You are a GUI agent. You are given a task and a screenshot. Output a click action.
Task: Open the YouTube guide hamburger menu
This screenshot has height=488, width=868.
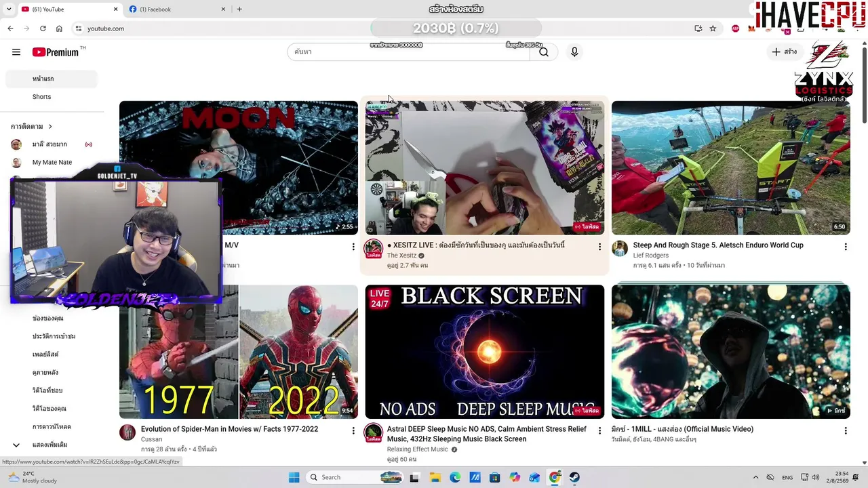pos(16,52)
